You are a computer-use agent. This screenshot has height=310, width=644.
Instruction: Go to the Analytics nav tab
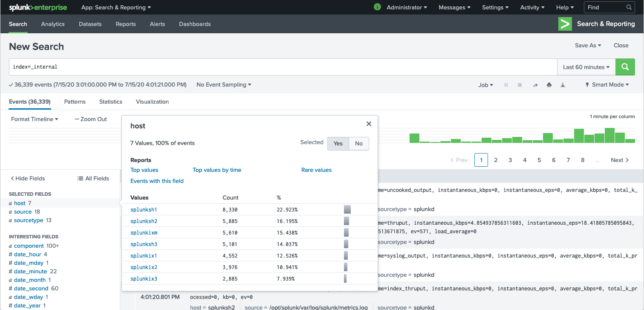53,24
